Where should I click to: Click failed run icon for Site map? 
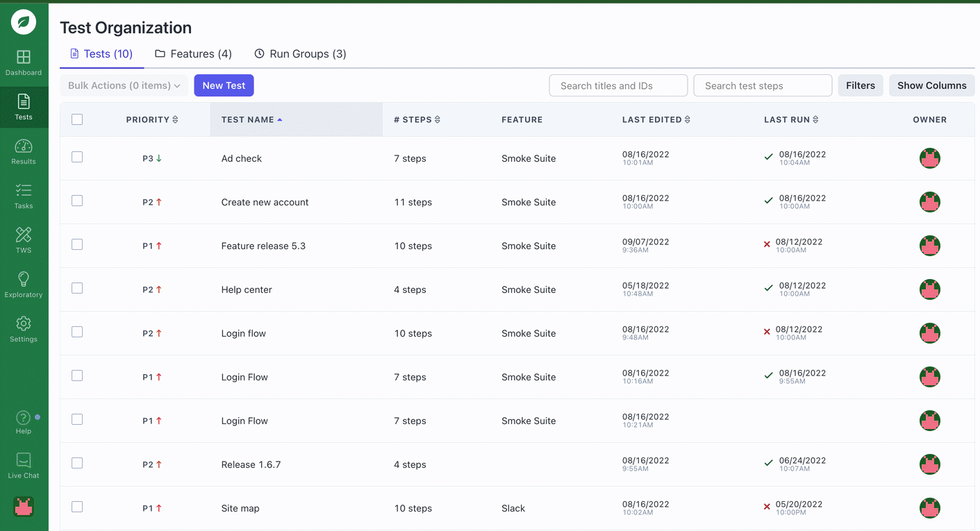pos(767,507)
